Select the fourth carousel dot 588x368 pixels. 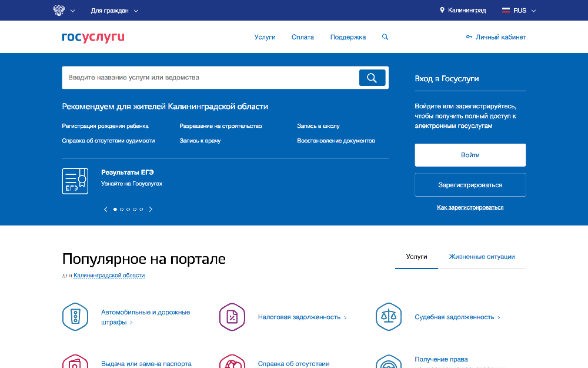[x=135, y=209]
